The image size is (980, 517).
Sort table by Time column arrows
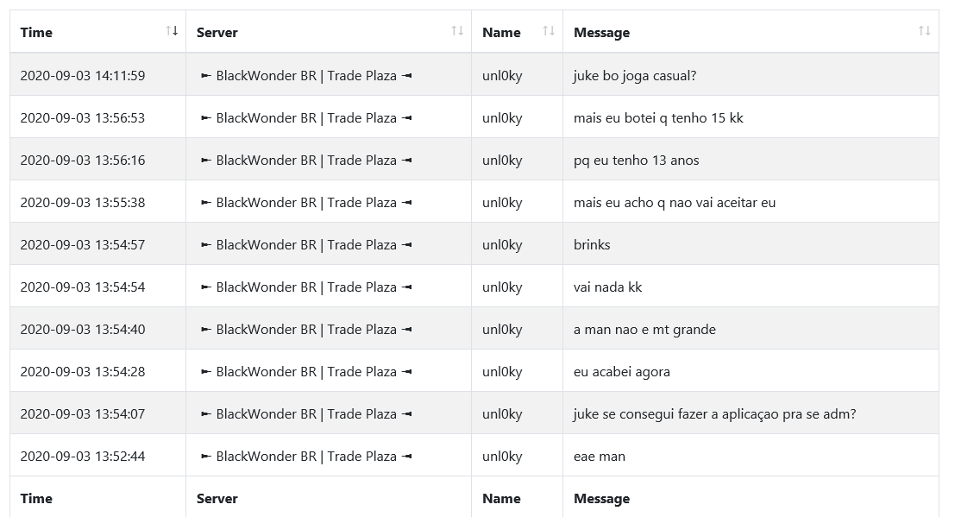click(172, 30)
